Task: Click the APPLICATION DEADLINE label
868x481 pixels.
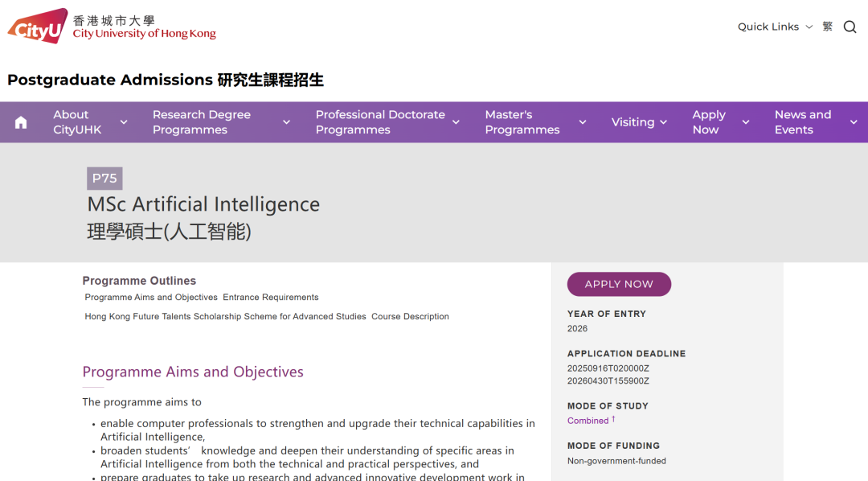Action: [x=627, y=354]
